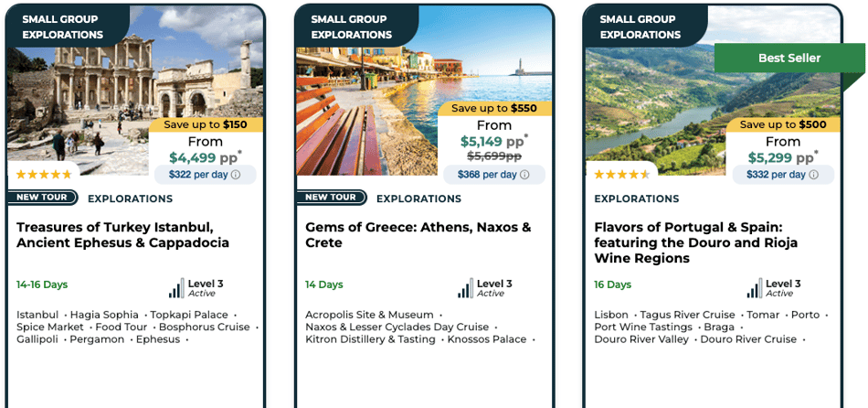Image resolution: width=868 pixels, height=408 pixels.
Task: Click info icon next to $332 per day
Action: click(813, 175)
